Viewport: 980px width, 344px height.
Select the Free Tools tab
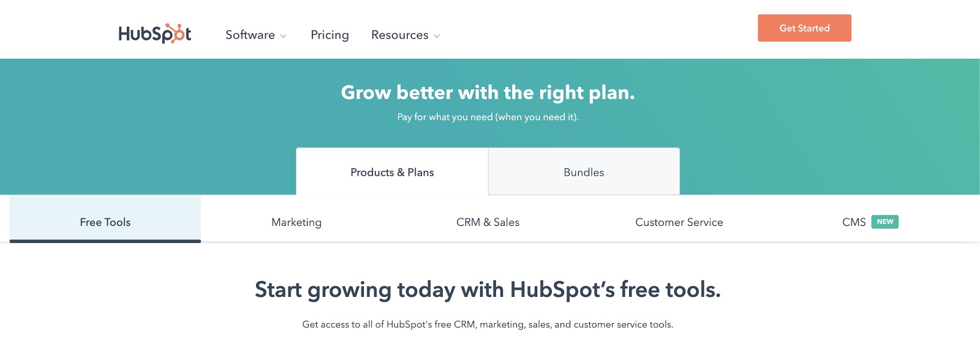tap(105, 222)
